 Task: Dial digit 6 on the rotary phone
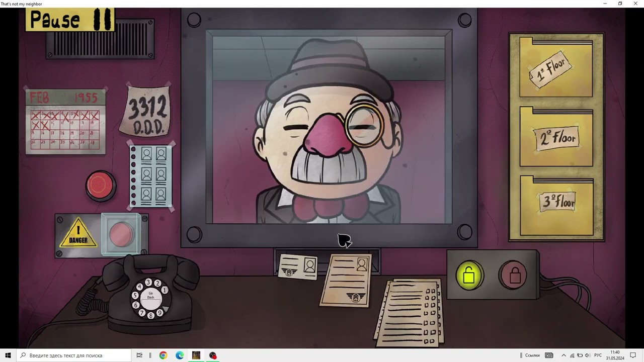(x=135, y=305)
